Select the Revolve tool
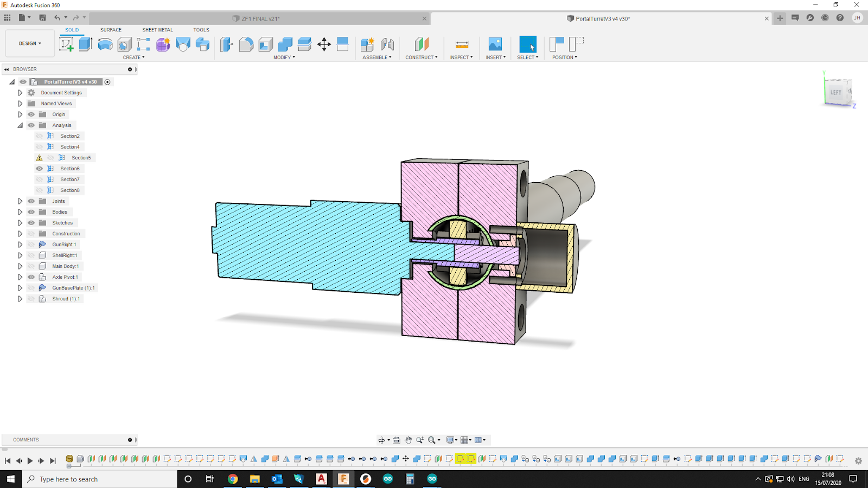This screenshot has width=868, height=488. click(x=105, y=44)
